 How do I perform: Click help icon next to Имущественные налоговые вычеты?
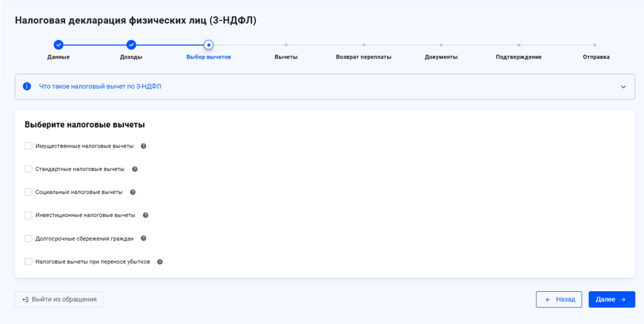(x=143, y=146)
